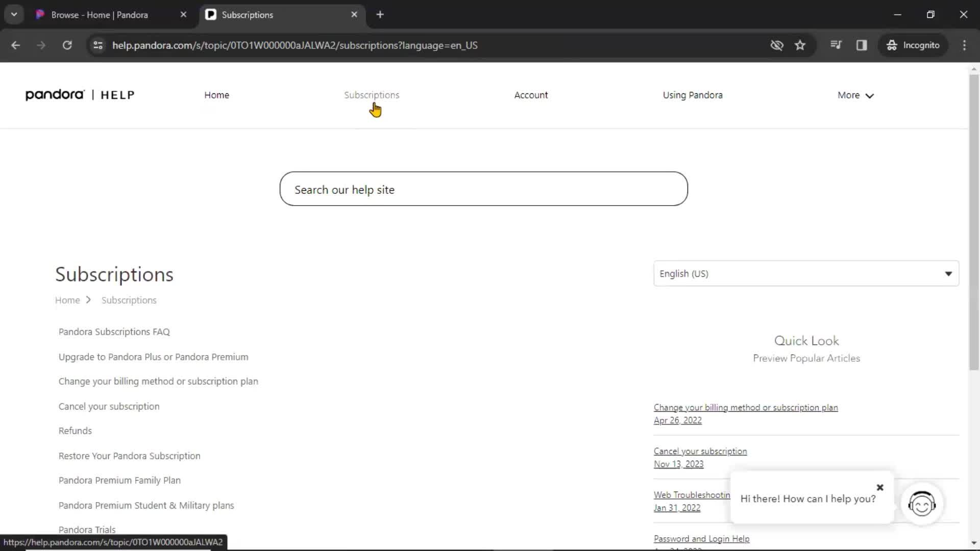This screenshot has height=551, width=980.
Task: Click the Pandora Subscriptions FAQ link
Action: [x=114, y=331]
